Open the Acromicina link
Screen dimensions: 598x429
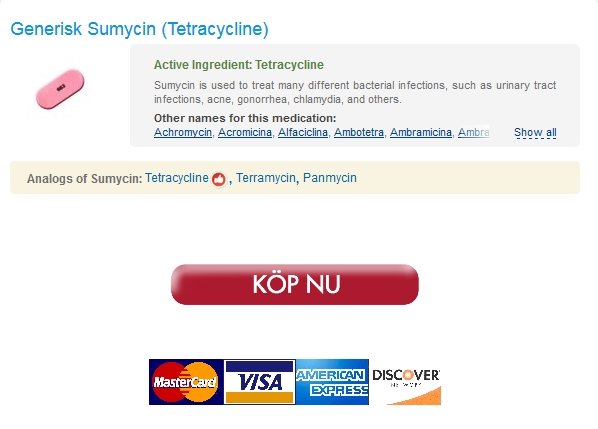point(245,132)
